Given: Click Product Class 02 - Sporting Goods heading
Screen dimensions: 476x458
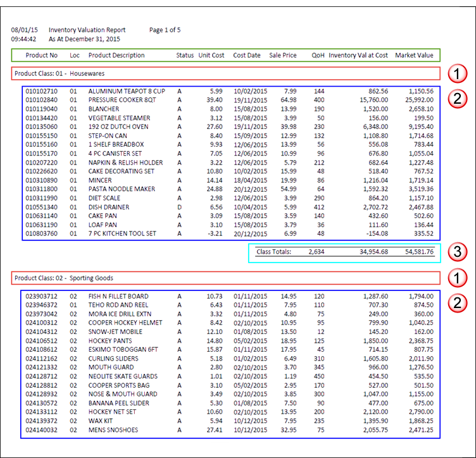Looking at the screenshot, I should click(63, 278).
